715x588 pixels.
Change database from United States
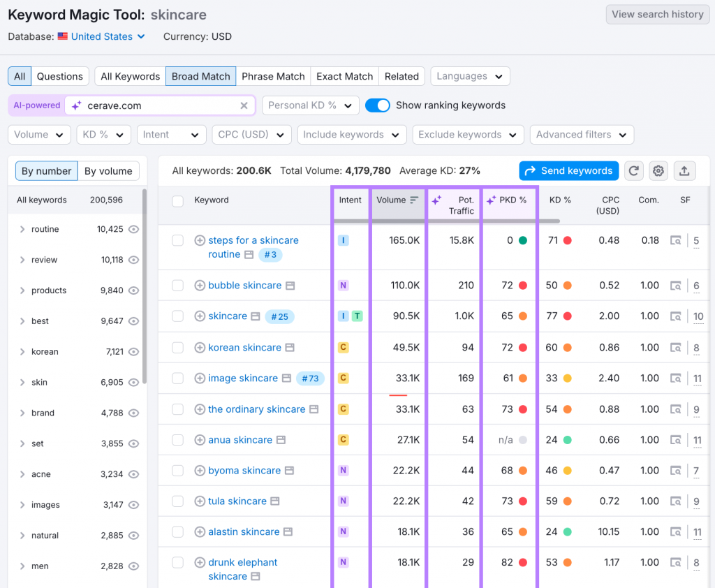[108, 36]
